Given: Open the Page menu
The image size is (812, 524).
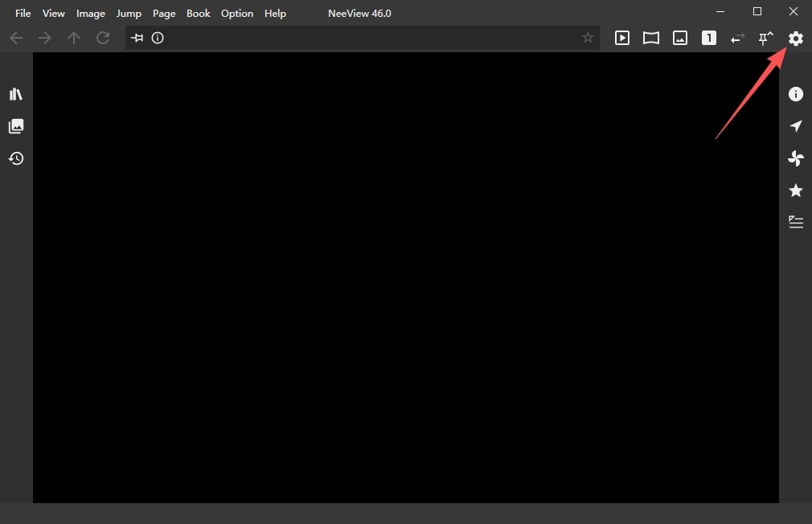Looking at the screenshot, I should [164, 14].
